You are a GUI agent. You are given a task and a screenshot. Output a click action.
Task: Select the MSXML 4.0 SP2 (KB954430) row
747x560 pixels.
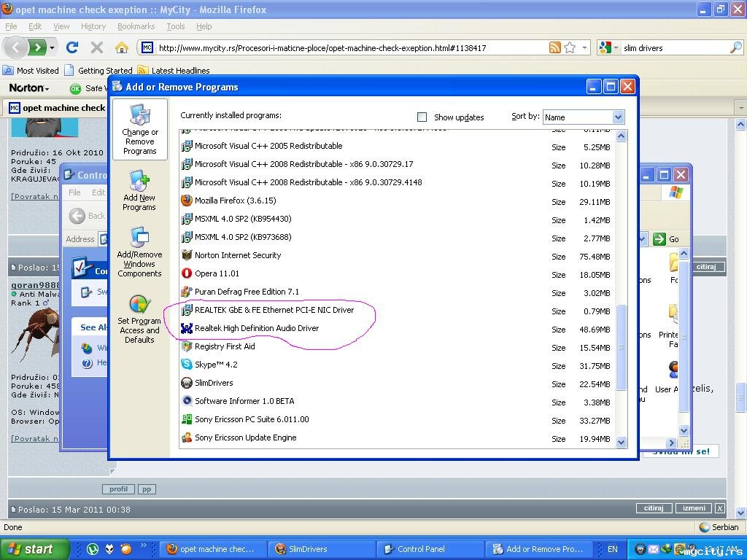[397, 219]
